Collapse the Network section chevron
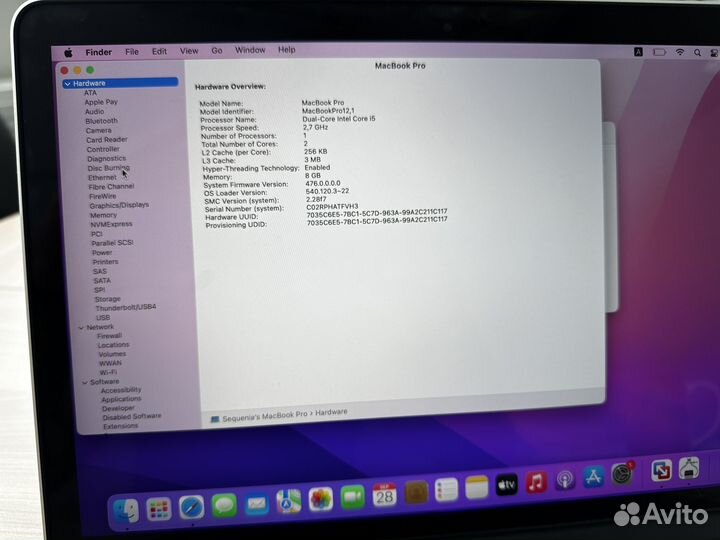Screen dimensions: 720x540 [81, 327]
